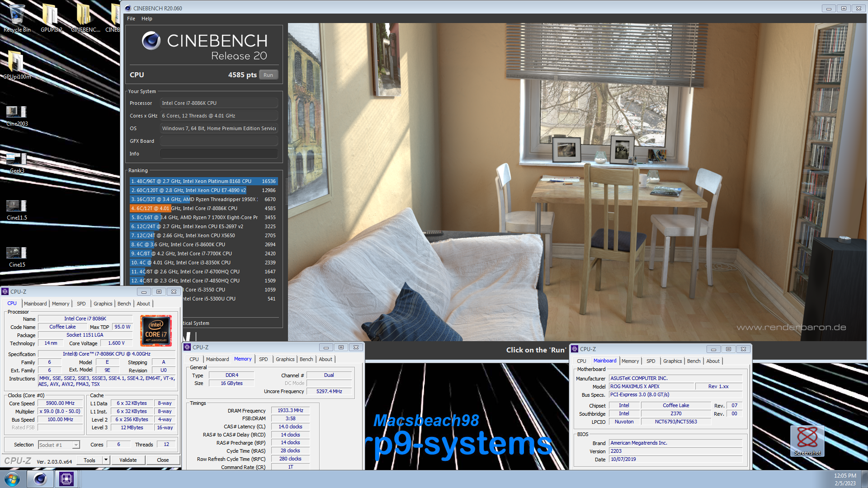Open the GPUPI3.2 folder icon
Image resolution: width=868 pixels, height=488 pixels.
[x=51, y=18]
